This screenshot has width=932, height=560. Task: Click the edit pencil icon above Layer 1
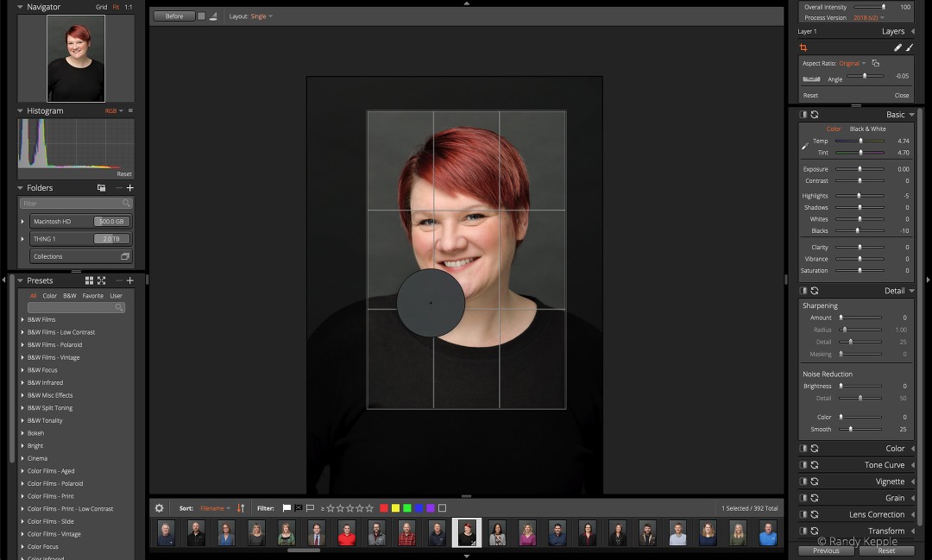(898, 47)
